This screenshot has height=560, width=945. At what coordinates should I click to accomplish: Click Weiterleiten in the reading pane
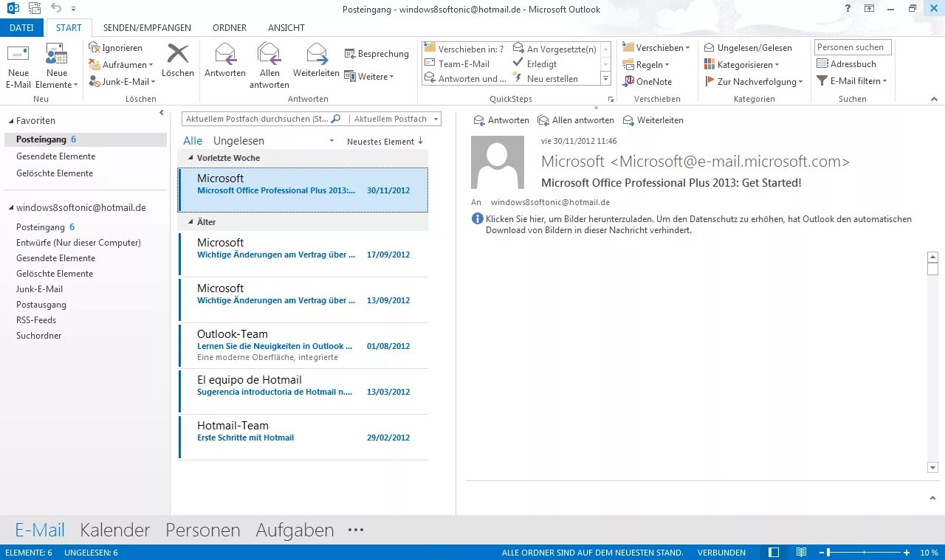coord(653,120)
